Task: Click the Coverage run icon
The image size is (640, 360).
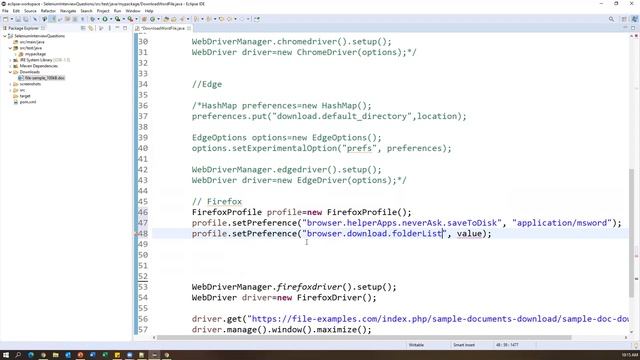Action: (x=118, y=19)
